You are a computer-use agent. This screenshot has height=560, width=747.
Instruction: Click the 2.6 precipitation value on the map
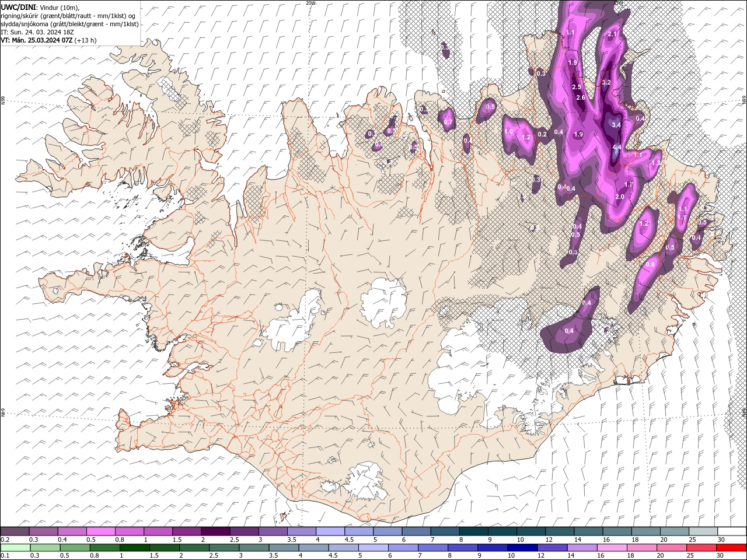point(580,97)
